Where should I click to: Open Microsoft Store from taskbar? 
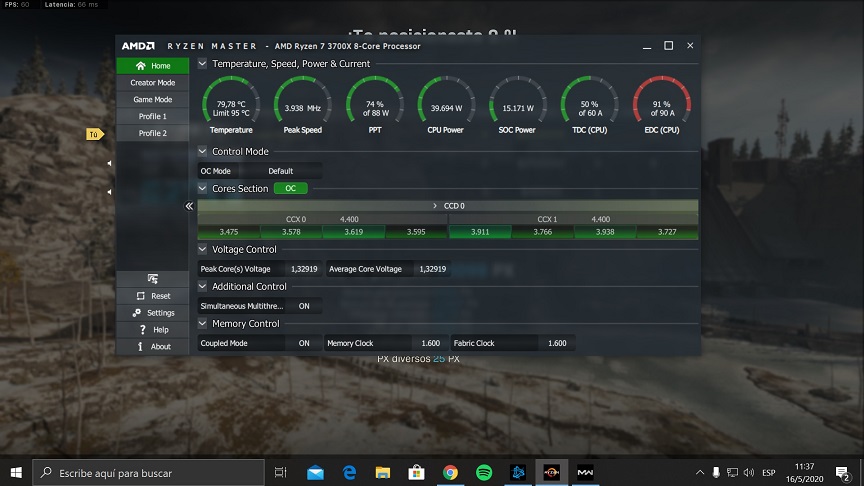click(417, 473)
